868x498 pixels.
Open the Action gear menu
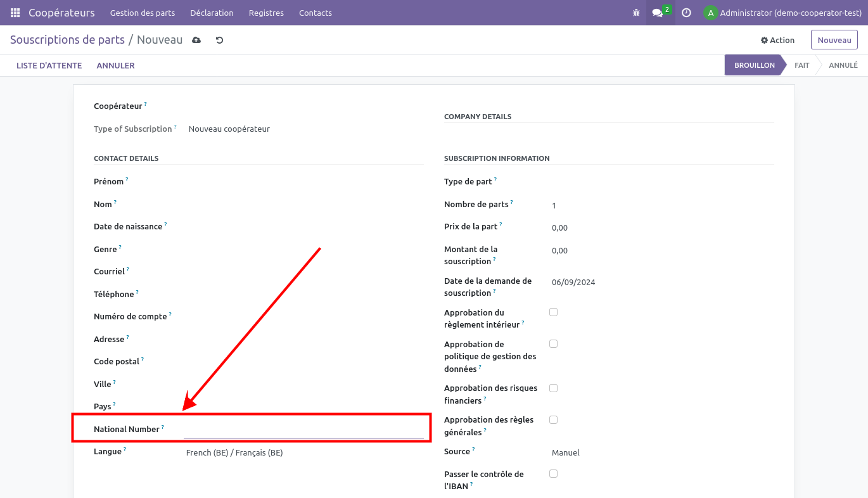coord(777,40)
